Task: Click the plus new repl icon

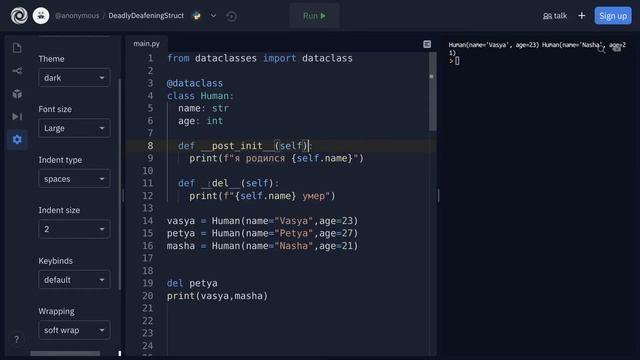Action: click(582, 16)
